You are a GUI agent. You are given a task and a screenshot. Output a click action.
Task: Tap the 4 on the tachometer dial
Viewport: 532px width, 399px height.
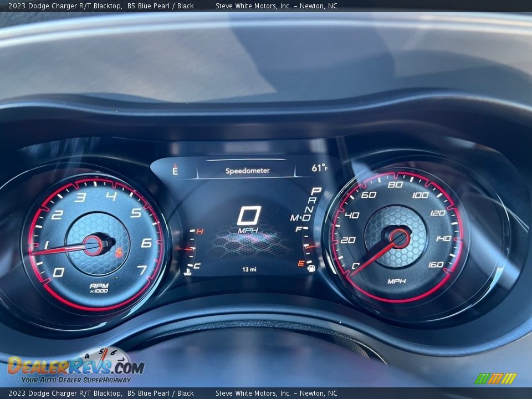(x=111, y=196)
